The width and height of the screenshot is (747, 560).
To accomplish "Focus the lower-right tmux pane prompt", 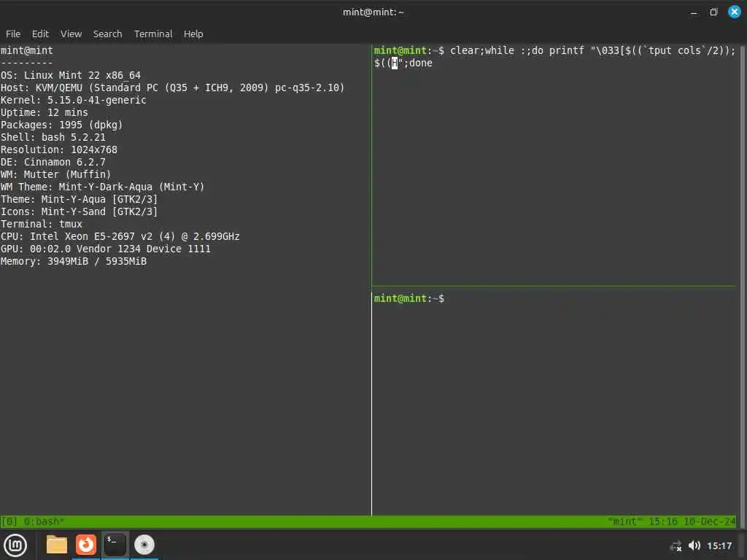I will [x=409, y=298].
